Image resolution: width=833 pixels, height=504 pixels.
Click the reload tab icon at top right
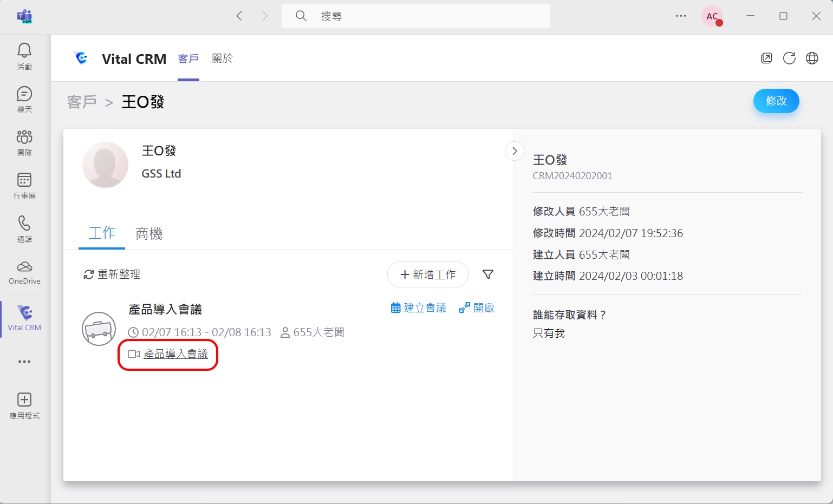point(789,58)
